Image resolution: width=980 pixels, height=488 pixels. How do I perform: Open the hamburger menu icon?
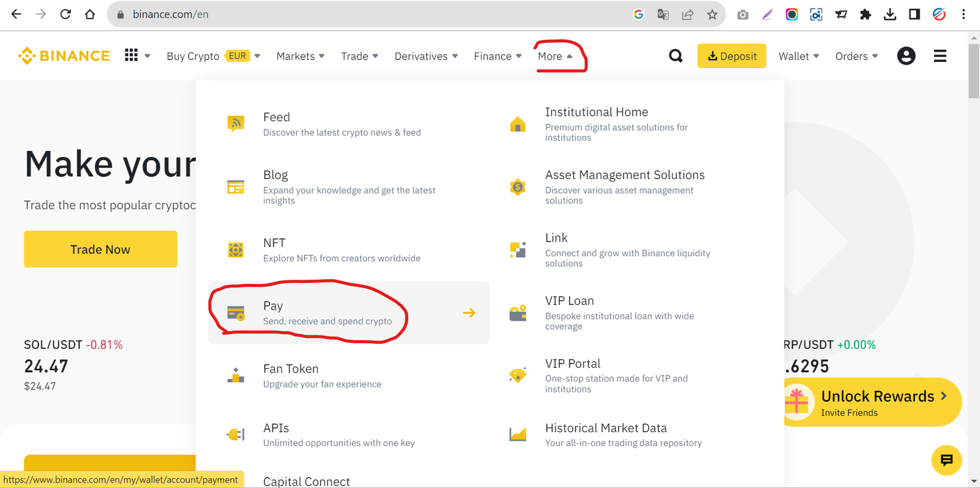(940, 56)
